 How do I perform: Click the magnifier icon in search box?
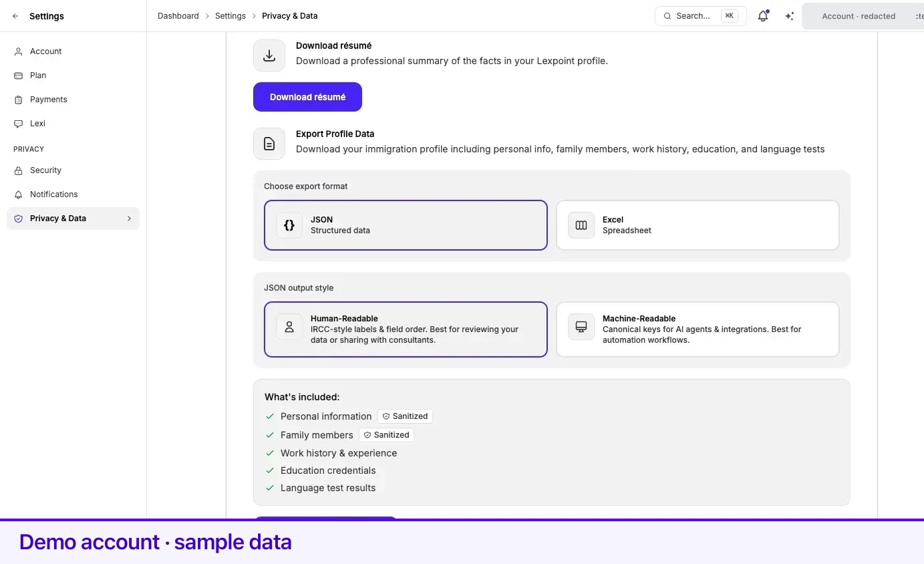coord(667,16)
